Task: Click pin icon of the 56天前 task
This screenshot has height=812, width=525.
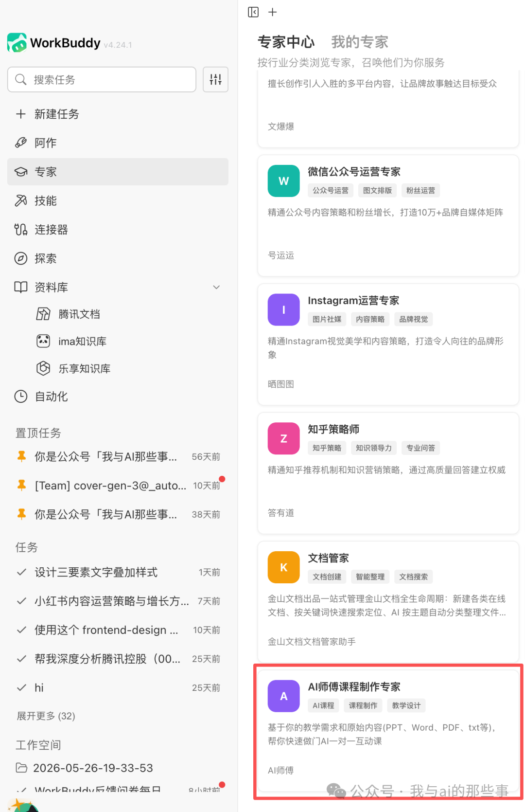Action: (21, 456)
